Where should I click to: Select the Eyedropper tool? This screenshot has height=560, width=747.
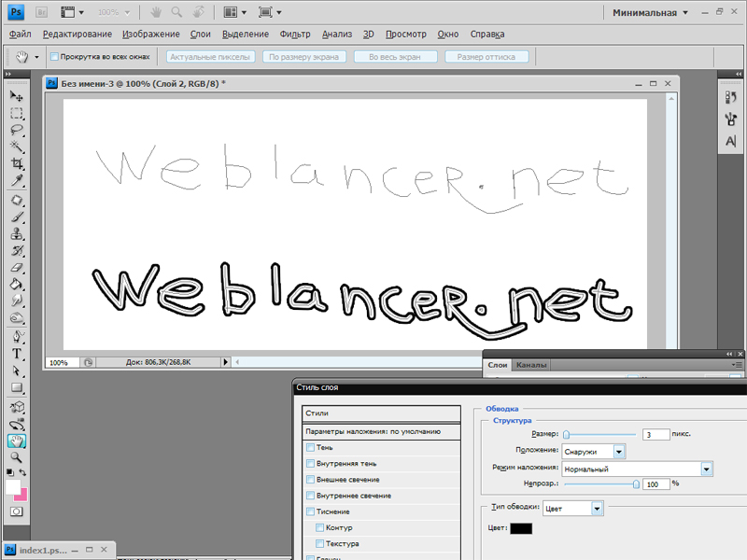click(x=17, y=180)
